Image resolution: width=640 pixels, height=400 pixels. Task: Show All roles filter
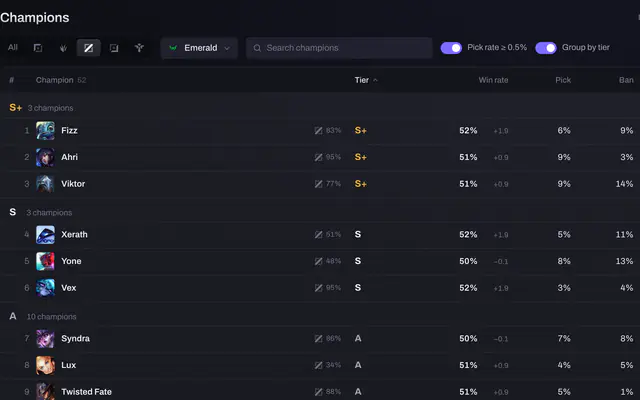[x=13, y=47]
